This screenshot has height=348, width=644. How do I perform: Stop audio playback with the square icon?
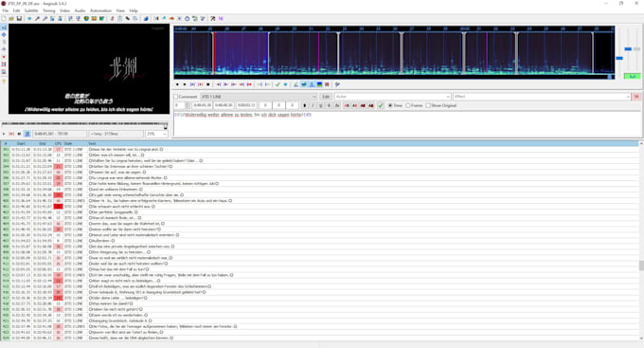point(207,84)
